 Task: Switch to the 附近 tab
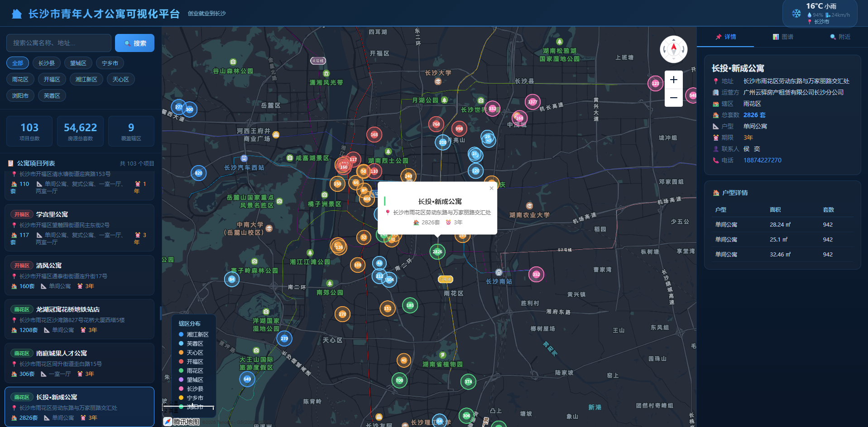pos(840,37)
